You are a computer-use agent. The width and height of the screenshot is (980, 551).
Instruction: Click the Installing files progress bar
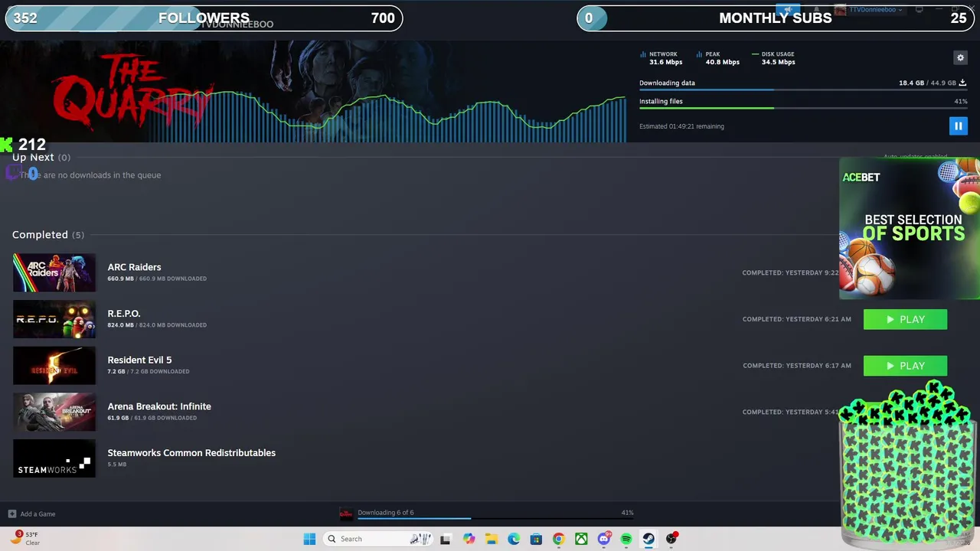pyautogui.click(x=803, y=108)
